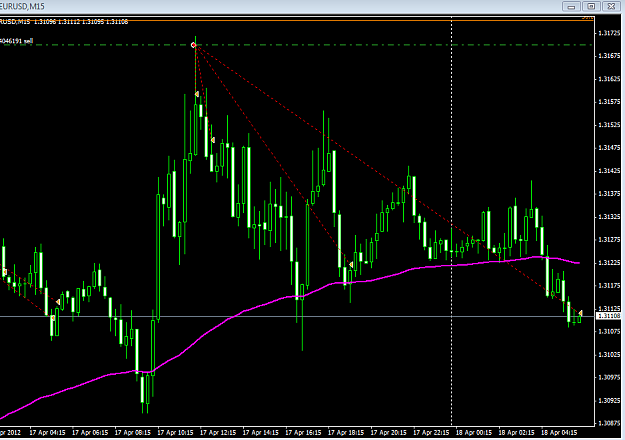Click time scale label 18 Apr 00:15

coord(474,432)
